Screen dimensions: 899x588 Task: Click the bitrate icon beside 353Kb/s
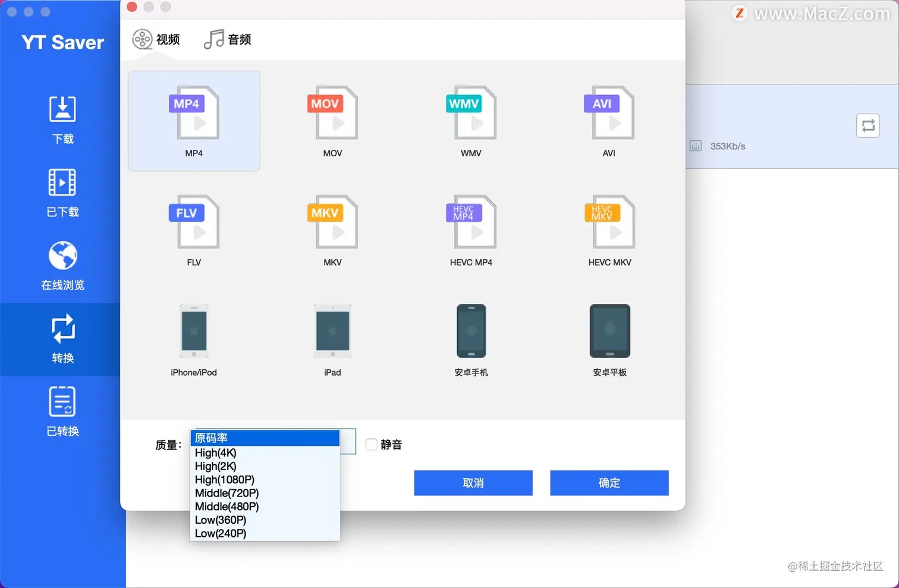(x=696, y=146)
